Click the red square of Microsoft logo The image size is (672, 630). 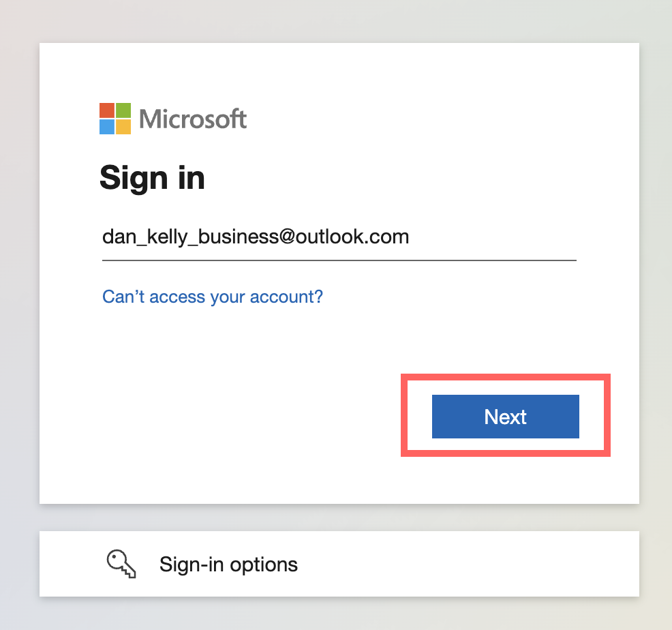107,110
